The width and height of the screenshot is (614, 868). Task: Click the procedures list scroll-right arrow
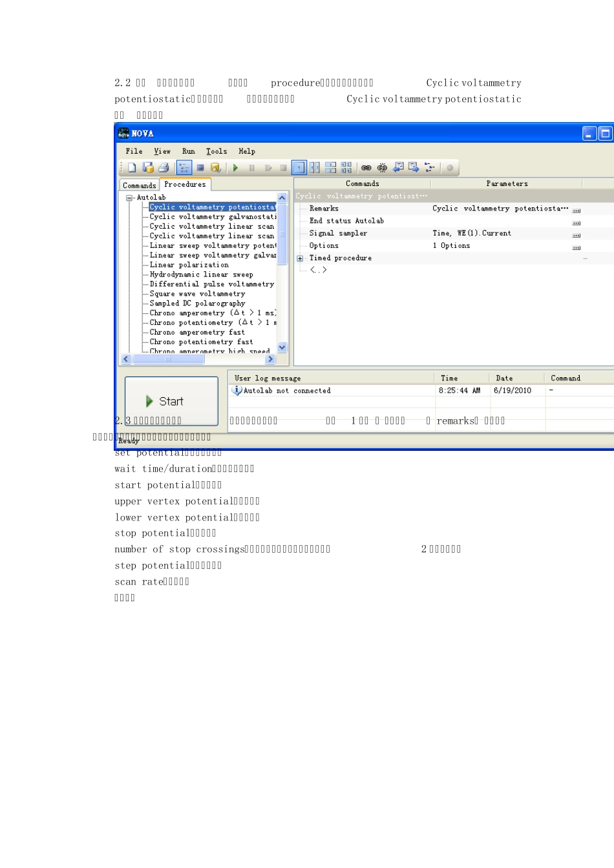click(270, 359)
